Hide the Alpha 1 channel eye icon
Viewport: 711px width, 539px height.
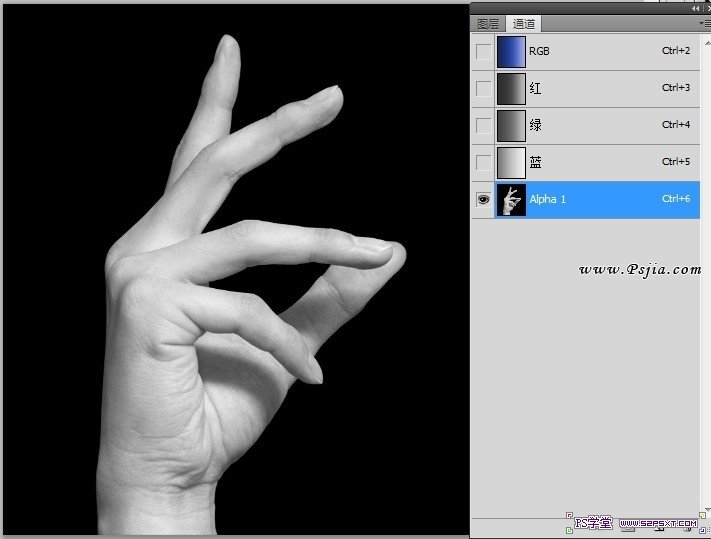tap(483, 199)
